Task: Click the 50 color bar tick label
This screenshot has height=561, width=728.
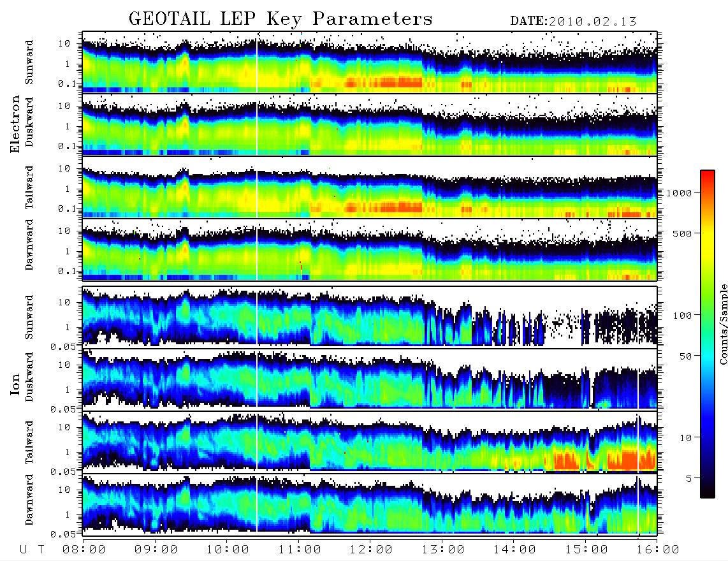Action: click(685, 356)
